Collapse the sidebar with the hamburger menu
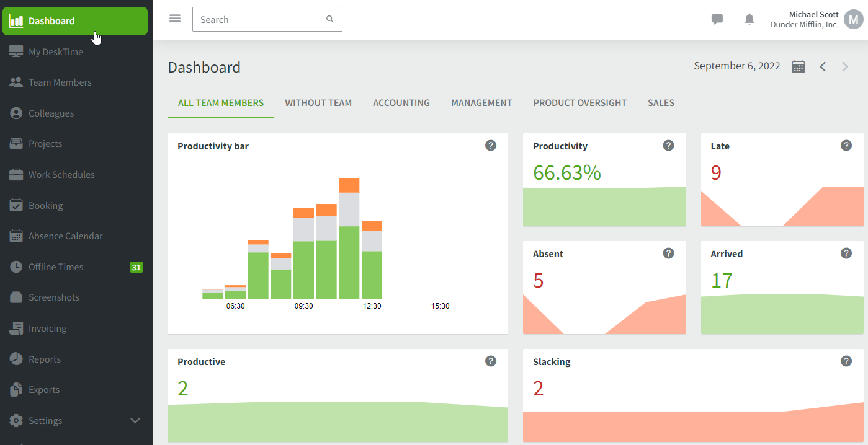Screen dimensions: 868x445 point(174,18)
